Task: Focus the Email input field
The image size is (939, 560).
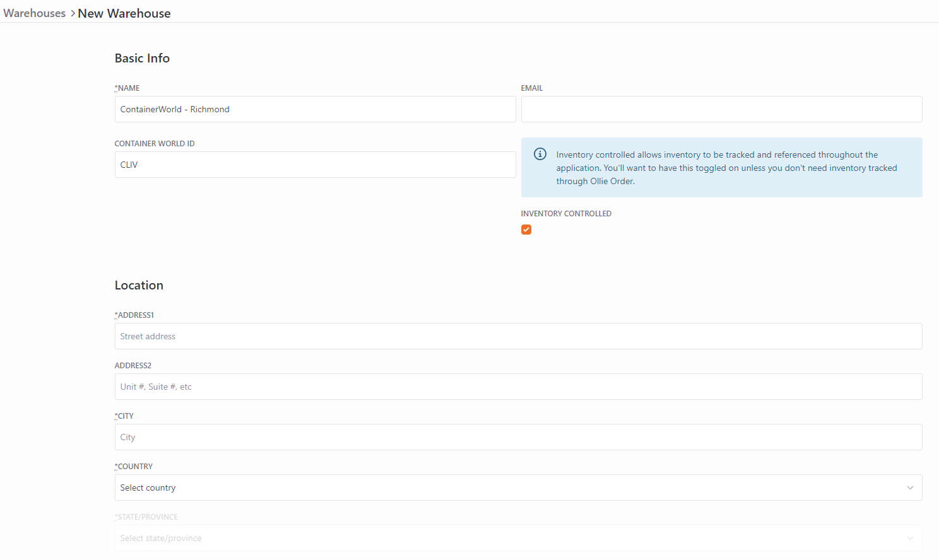Action: [721, 109]
